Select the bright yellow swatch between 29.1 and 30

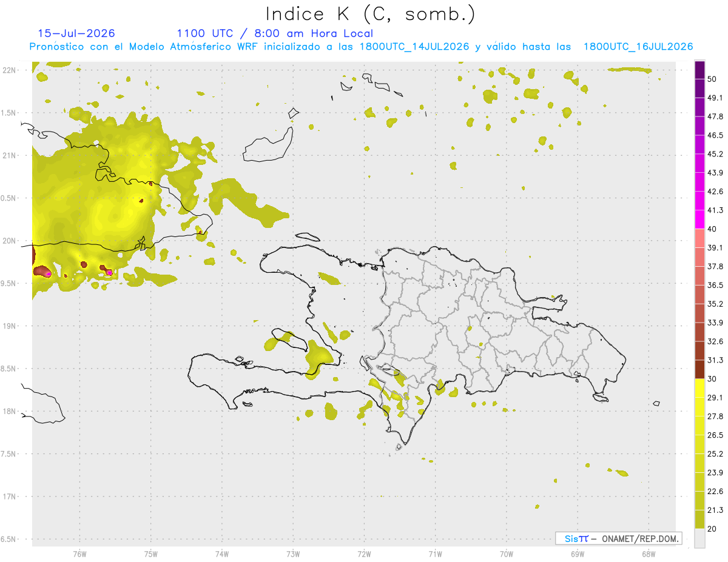click(x=700, y=388)
